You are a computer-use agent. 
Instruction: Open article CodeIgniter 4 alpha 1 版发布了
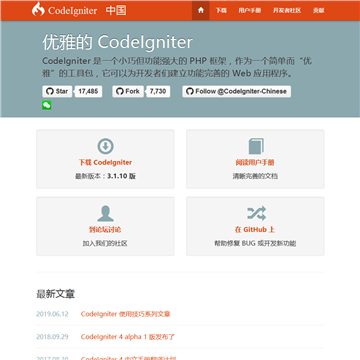click(x=128, y=337)
